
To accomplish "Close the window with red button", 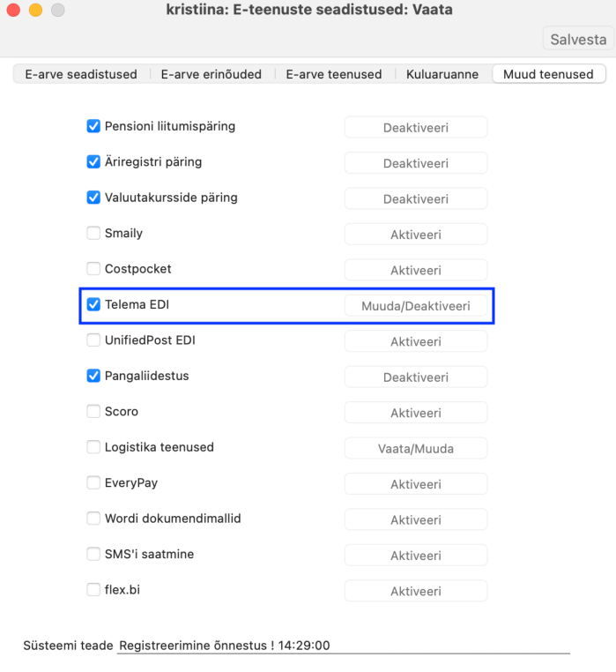I will (x=13, y=10).
